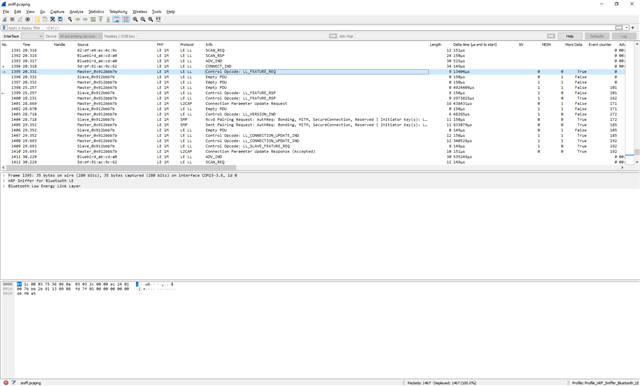Open display filter history dropdown arrow
This screenshot has height=386, width=640.
[627, 28]
